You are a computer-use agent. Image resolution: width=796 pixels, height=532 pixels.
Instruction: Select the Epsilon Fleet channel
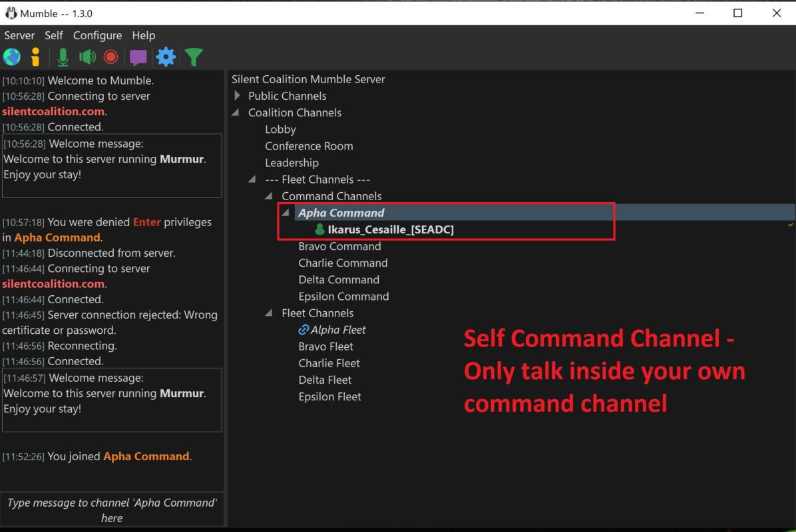coord(330,396)
